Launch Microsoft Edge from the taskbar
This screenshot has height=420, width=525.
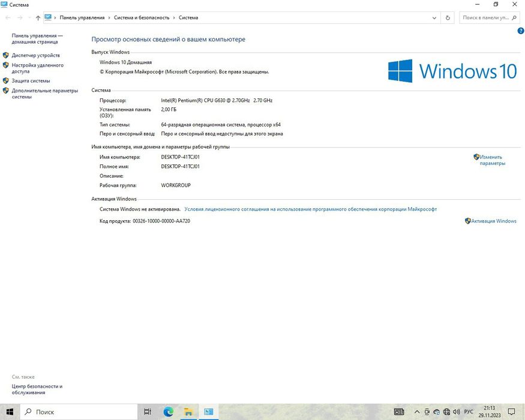(168, 412)
